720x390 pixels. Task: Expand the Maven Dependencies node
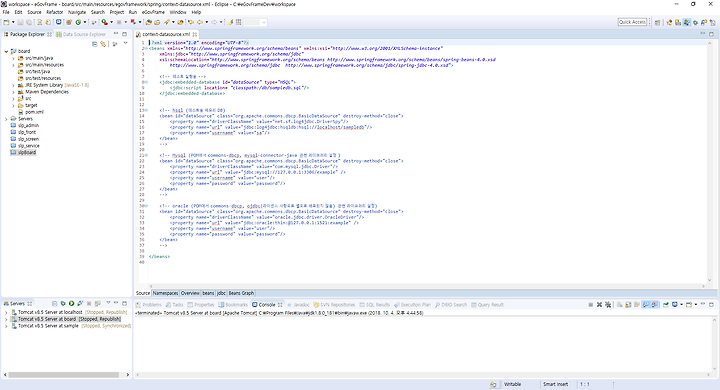13,92
